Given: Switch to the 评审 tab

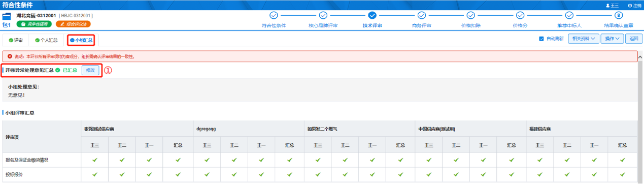Looking at the screenshot, I should pos(15,40).
